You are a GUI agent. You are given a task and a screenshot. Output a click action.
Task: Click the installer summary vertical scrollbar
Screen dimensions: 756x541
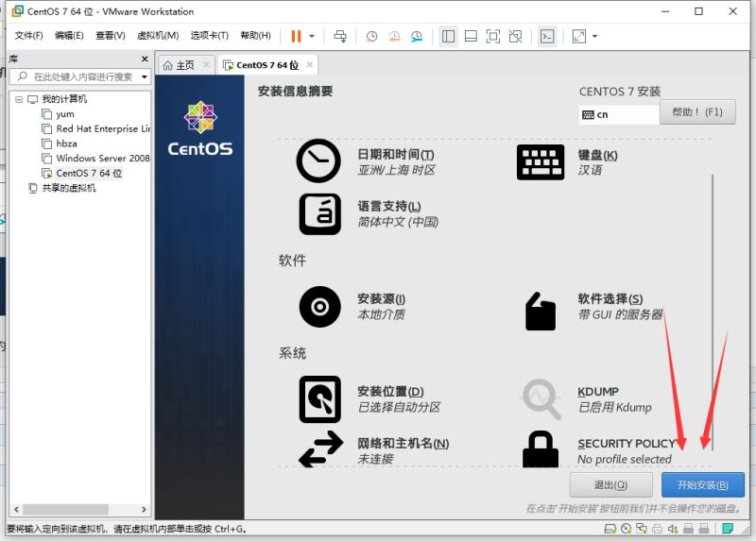pyautogui.click(x=713, y=313)
